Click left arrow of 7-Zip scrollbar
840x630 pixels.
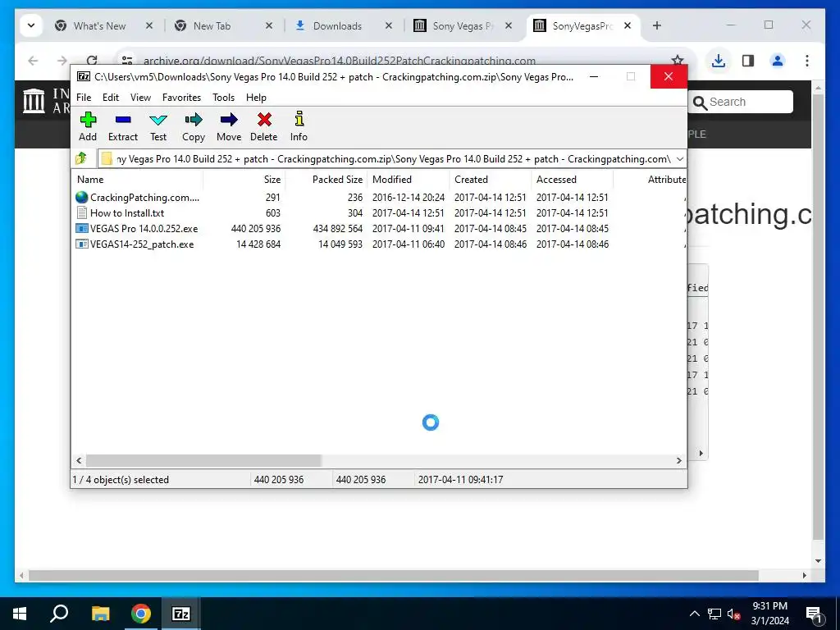(x=79, y=460)
